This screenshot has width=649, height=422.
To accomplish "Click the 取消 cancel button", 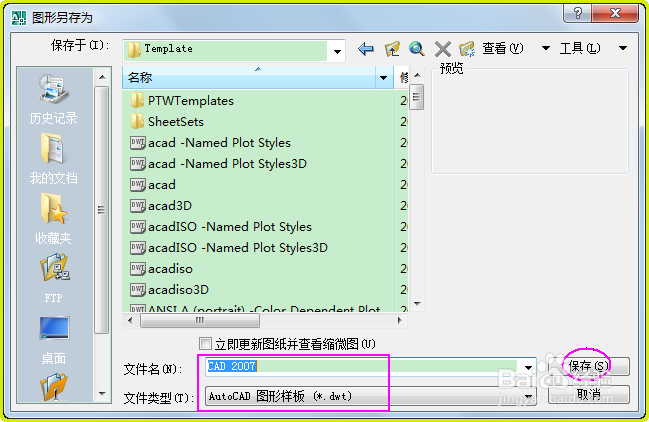I will click(x=589, y=394).
